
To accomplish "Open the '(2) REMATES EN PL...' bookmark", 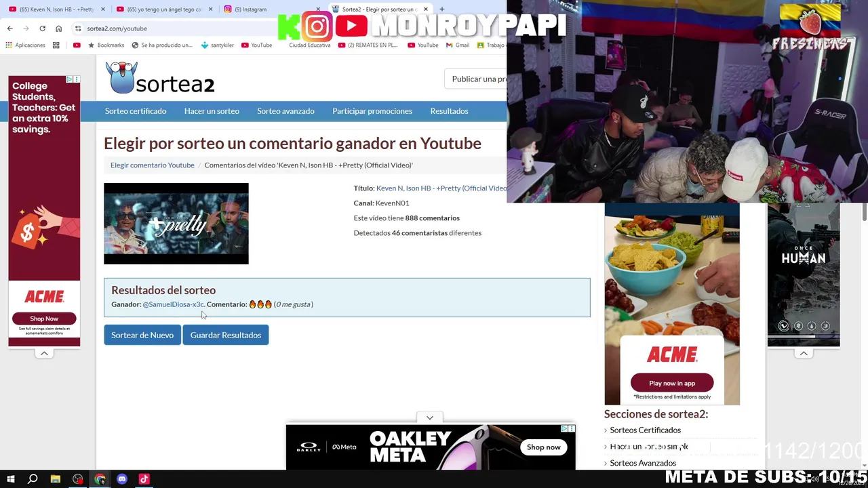I will click(368, 45).
